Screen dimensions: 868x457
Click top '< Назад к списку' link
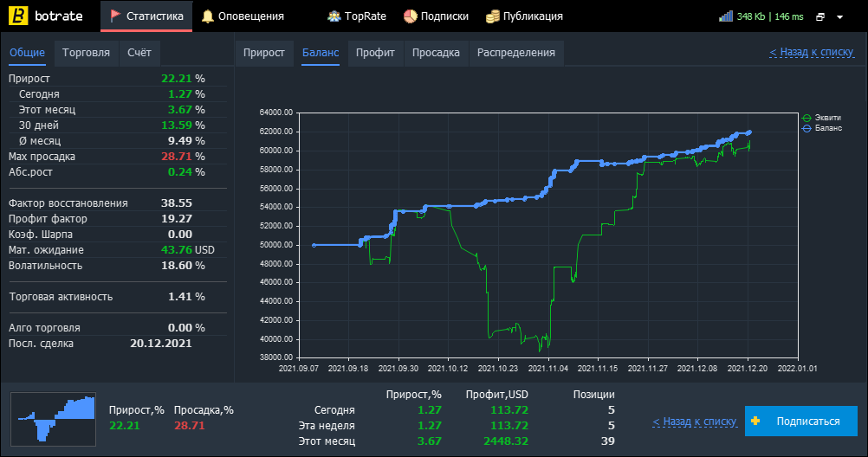tap(812, 52)
